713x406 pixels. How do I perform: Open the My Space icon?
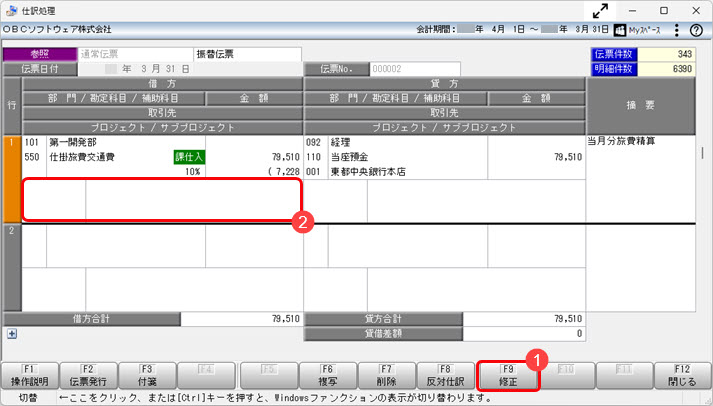(620, 30)
